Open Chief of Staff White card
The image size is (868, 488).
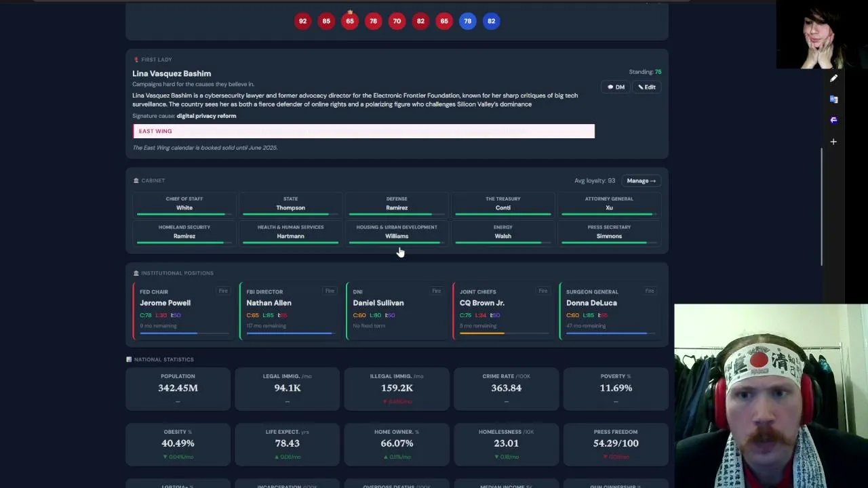coord(184,206)
